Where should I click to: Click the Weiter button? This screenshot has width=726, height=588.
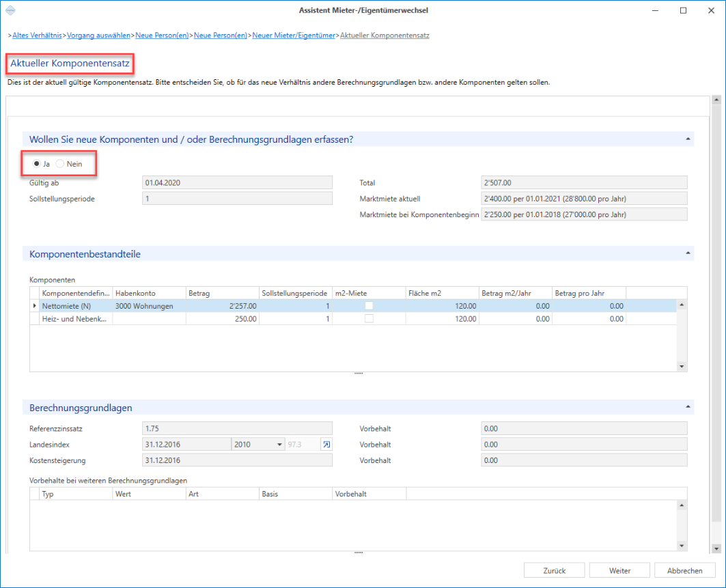coord(619,570)
